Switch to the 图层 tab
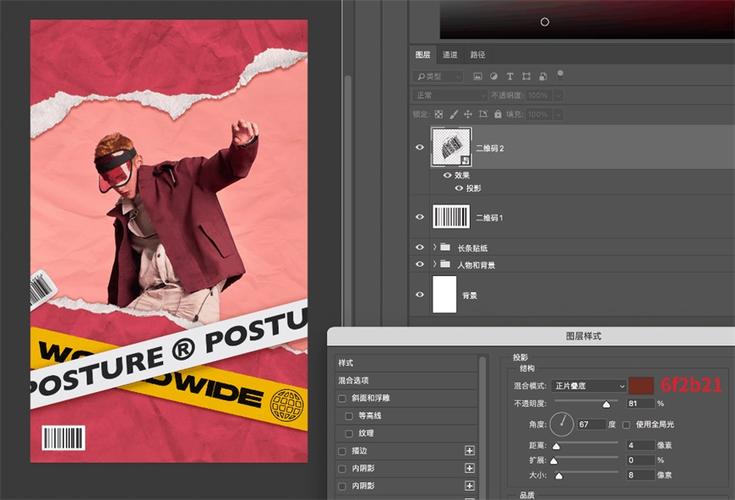The width and height of the screenshot is (735, 500). 423,55
